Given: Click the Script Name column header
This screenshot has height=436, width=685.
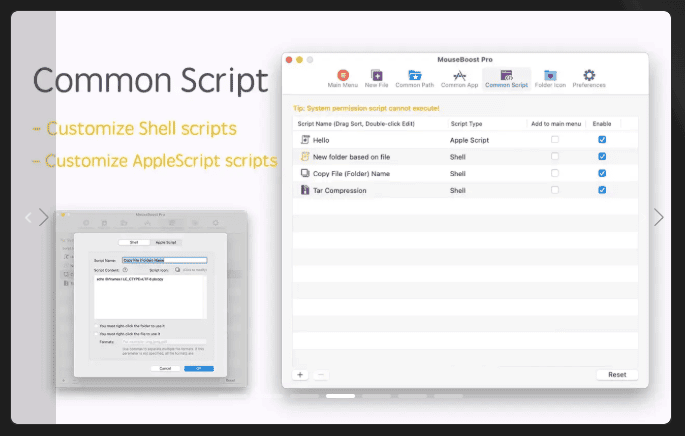Looking at the screenshot, I should point(356,124).
